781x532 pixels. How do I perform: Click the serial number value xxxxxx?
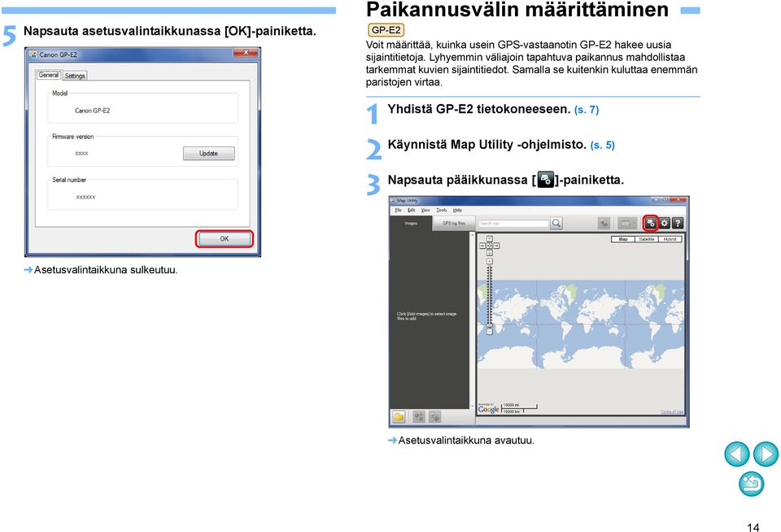(x=85, y=197)
